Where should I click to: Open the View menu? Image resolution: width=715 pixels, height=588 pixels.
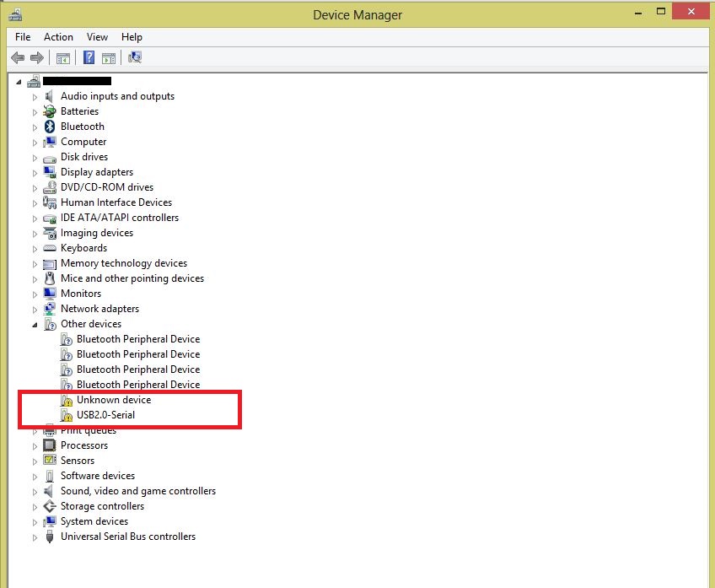click(97, 37)
